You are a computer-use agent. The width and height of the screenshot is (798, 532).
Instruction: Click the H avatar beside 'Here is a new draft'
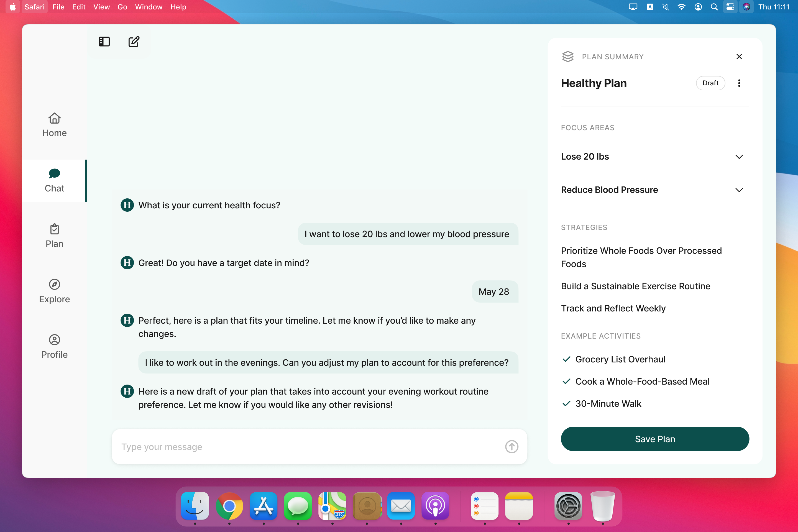pyautogui.click(x=127, y=391)
